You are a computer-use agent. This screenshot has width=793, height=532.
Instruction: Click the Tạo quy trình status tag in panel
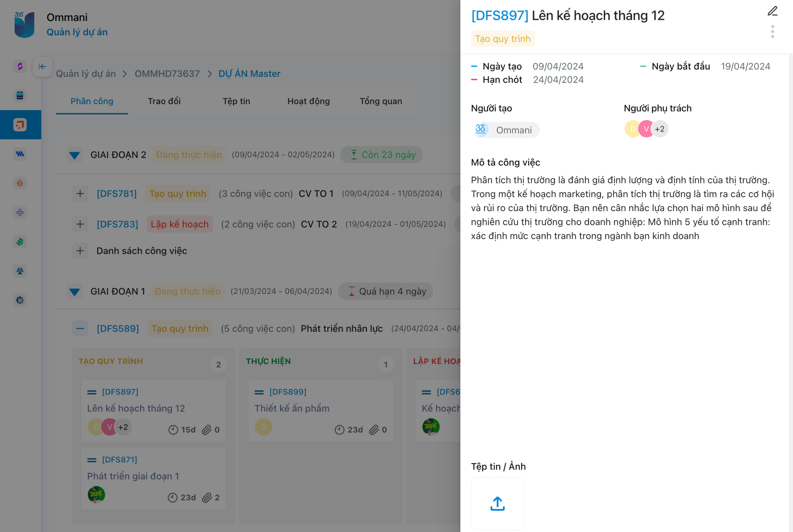(x=502, y=39)
